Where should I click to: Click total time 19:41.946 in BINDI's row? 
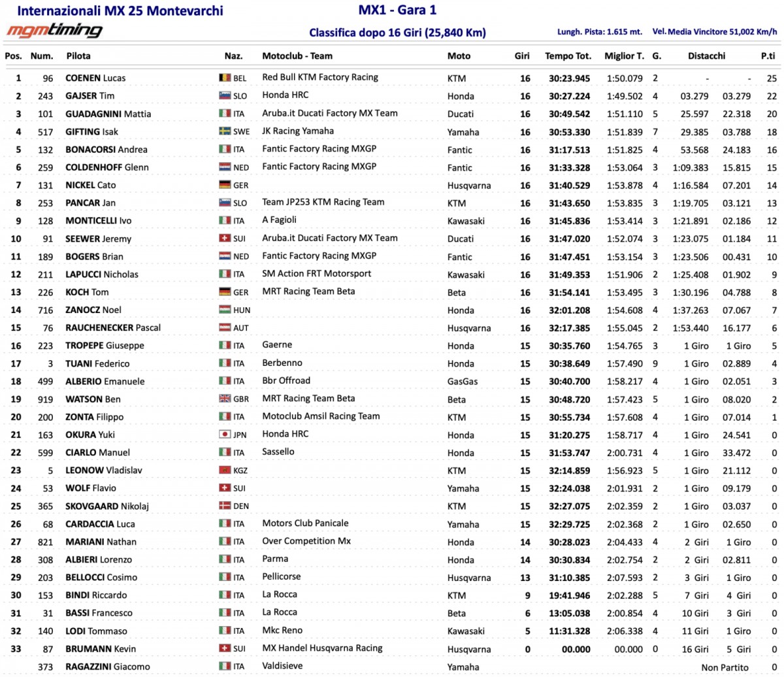coord(569,595)
